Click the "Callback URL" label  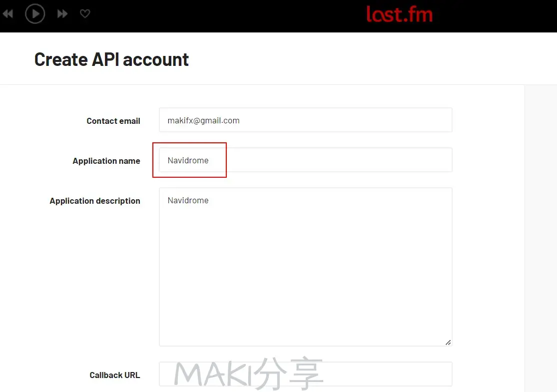coord(115,376)
